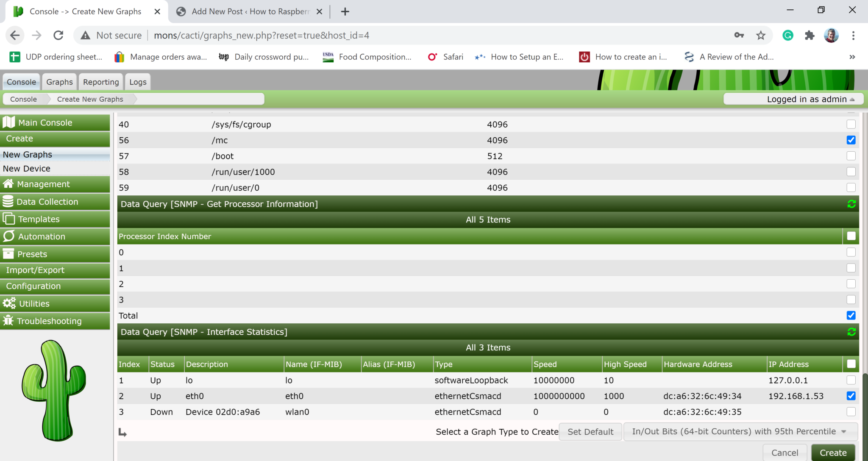Click the Utilities gear icon
868x461 pixels.
[x=9, y=303]
